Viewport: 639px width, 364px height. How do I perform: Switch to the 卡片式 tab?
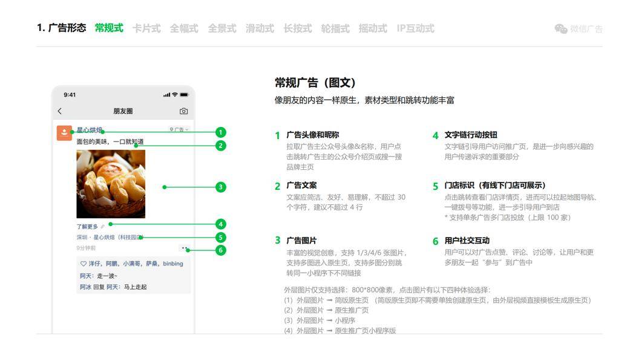click(x=146, y=28)
